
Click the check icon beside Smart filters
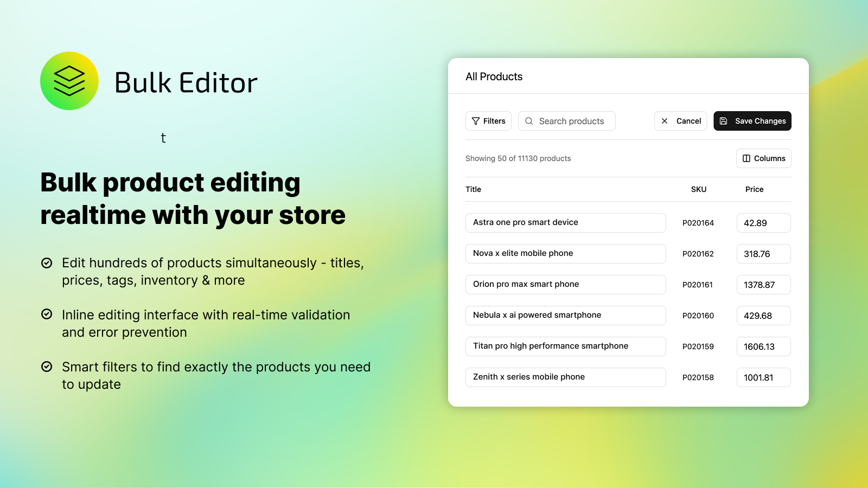[x=47, y=367]
